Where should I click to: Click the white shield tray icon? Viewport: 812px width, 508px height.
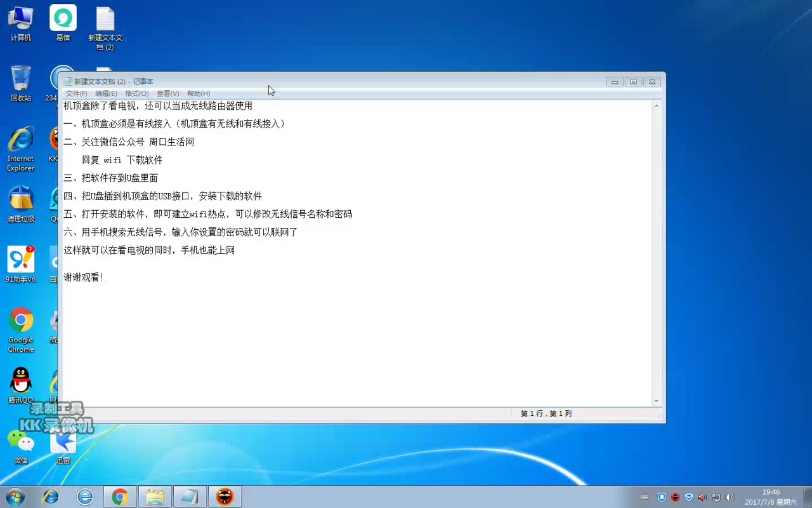pos(689,497)
